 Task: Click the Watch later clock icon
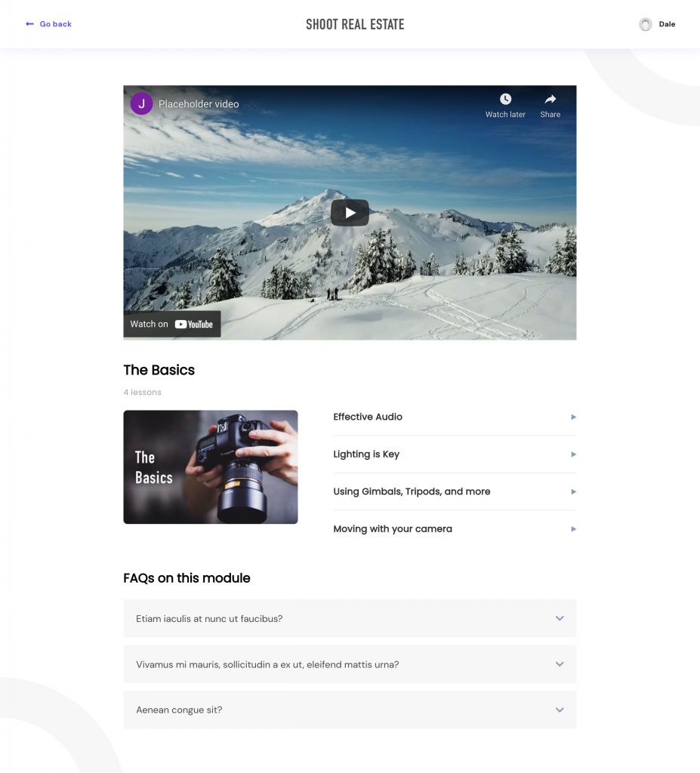(505, 99)
